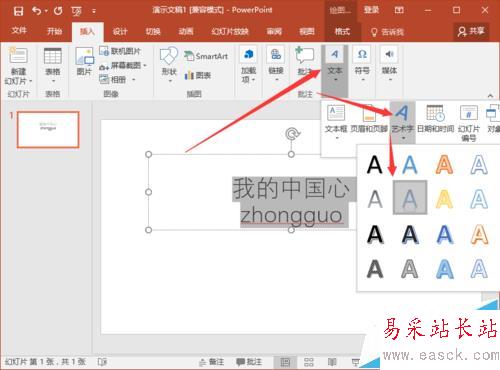Switch to the 幻灯片放映 tab
The width and height of the screenshot is (500, 370).
click(230, 32)
